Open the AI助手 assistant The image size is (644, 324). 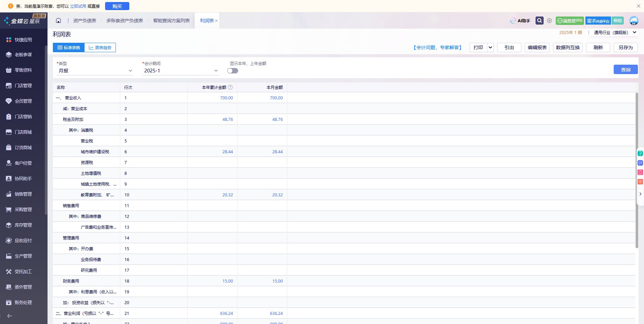tap(520, 21)
